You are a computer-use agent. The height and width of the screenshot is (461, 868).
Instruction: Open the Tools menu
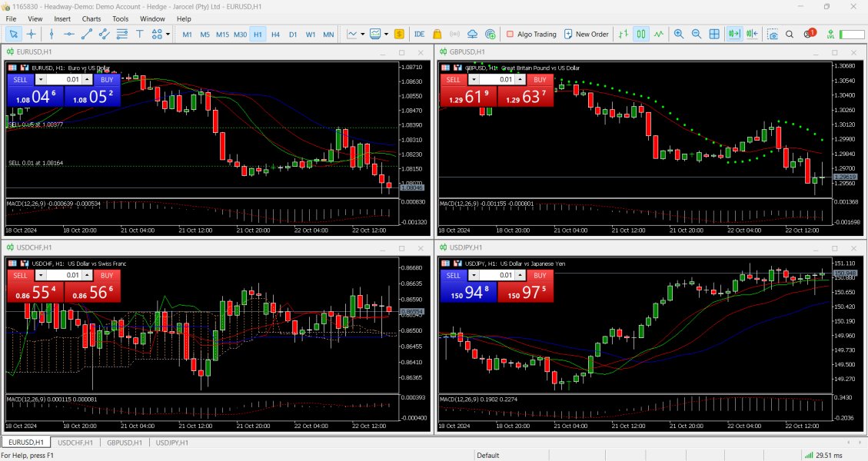pyautogui.click(x=120, y=18)
